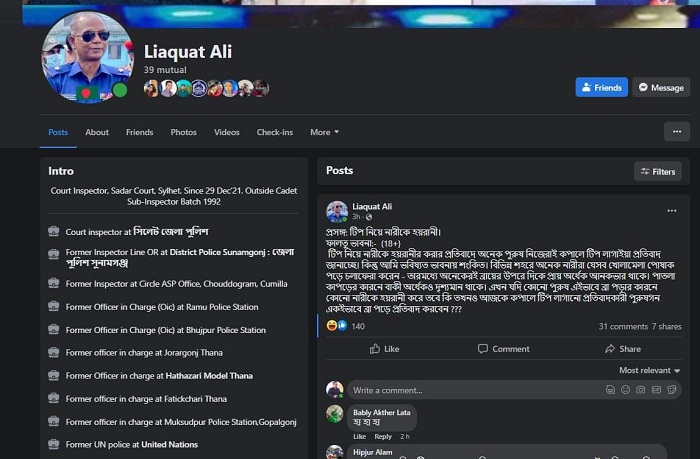Switch to the About tab

(97, 132)
